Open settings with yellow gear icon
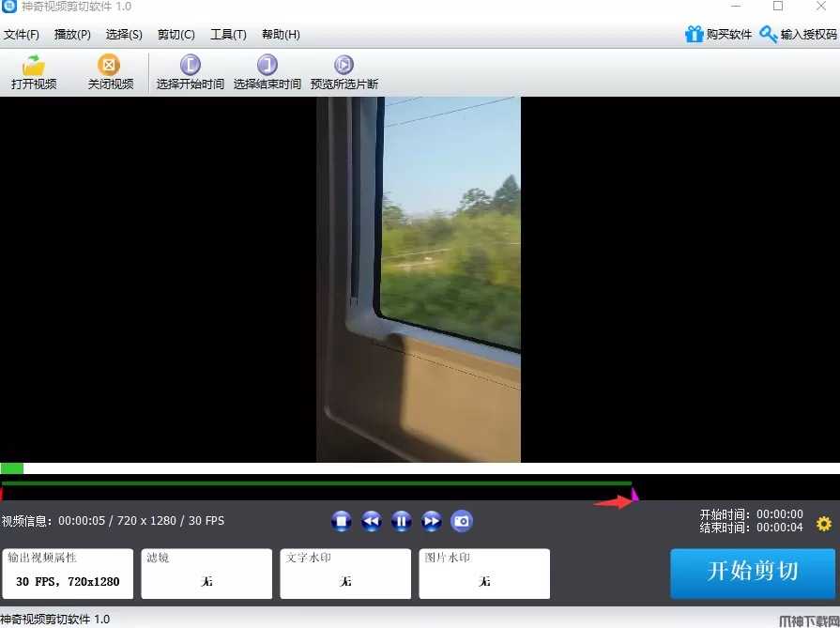 tap(824, 524)
